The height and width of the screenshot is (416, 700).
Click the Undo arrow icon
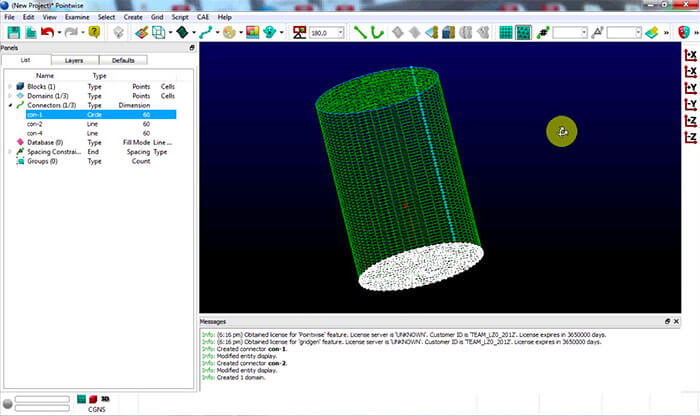coord(47,32)
